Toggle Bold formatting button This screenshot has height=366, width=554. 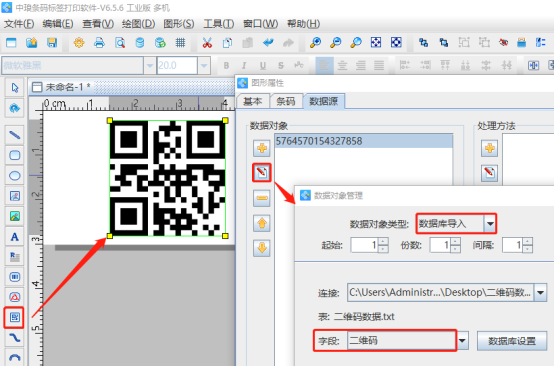[226, 66]
